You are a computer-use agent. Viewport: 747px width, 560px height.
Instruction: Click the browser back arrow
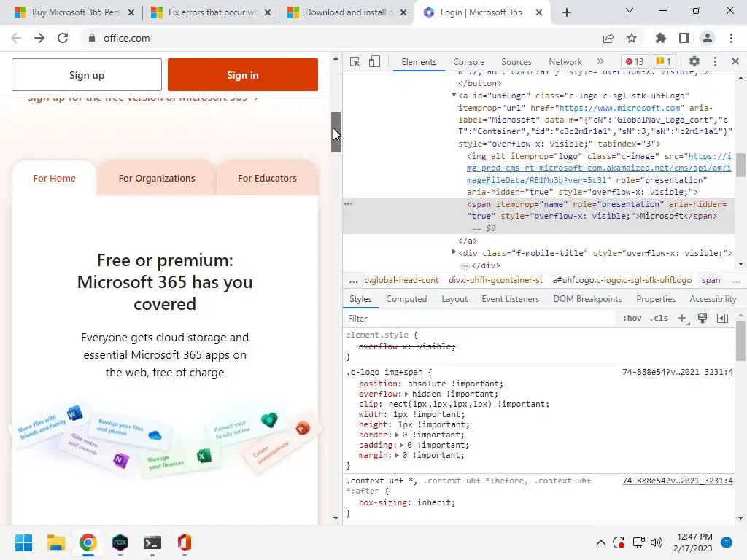coord(16,38)
